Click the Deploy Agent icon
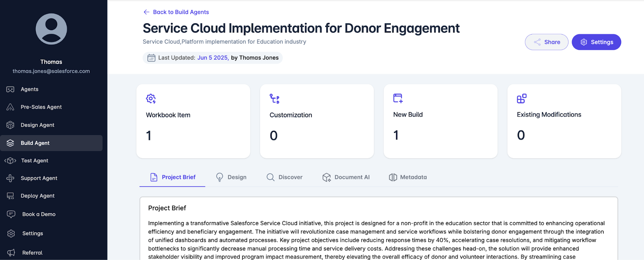 point(10,196)
